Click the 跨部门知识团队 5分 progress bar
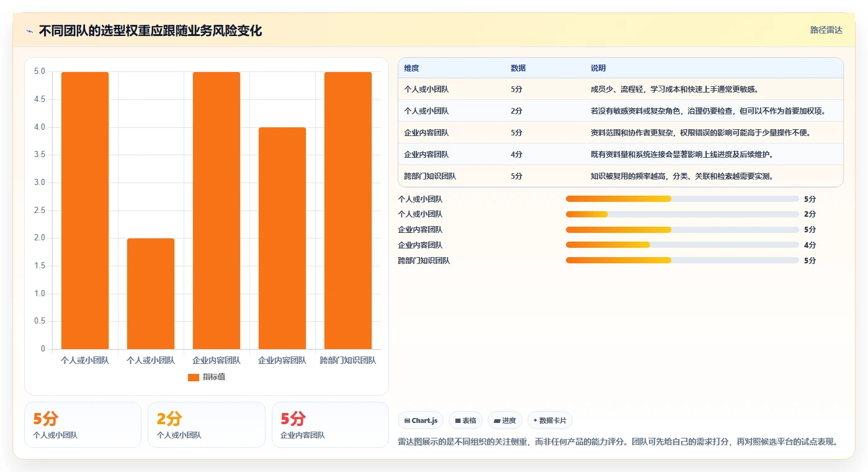Image resolution: width=868 pixels, height=472 pixels. coord(682,260)
